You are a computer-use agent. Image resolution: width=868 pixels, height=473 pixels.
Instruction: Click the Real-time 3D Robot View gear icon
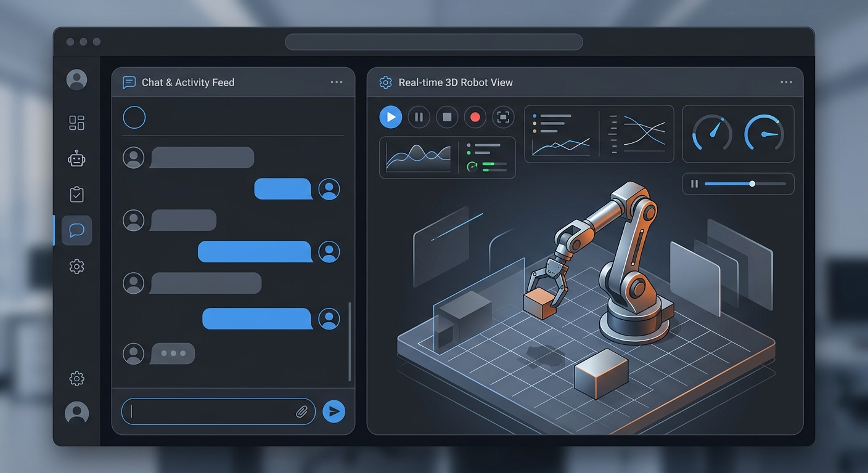click(386, 83)
